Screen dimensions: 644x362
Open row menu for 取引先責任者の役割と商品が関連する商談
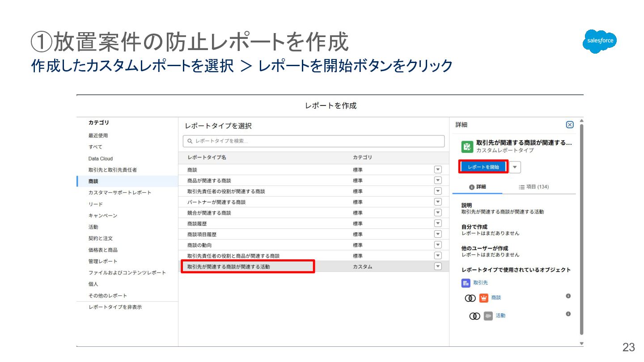point(438,256)
